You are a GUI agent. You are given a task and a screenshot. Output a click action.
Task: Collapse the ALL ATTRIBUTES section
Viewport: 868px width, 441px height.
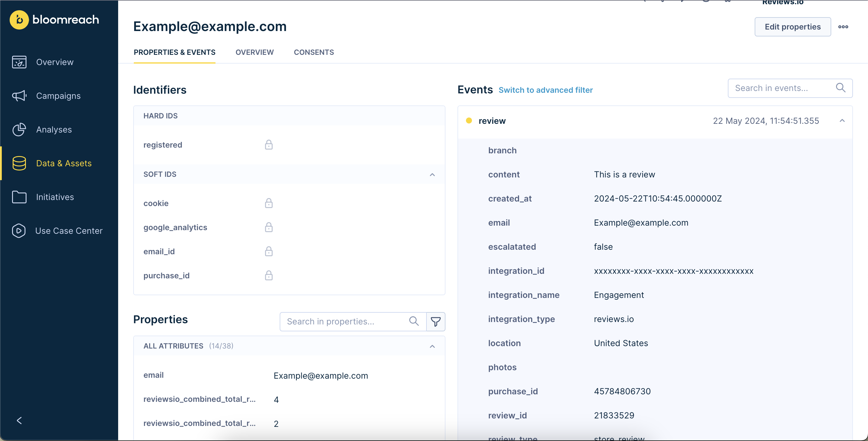(x=432, y=346)
